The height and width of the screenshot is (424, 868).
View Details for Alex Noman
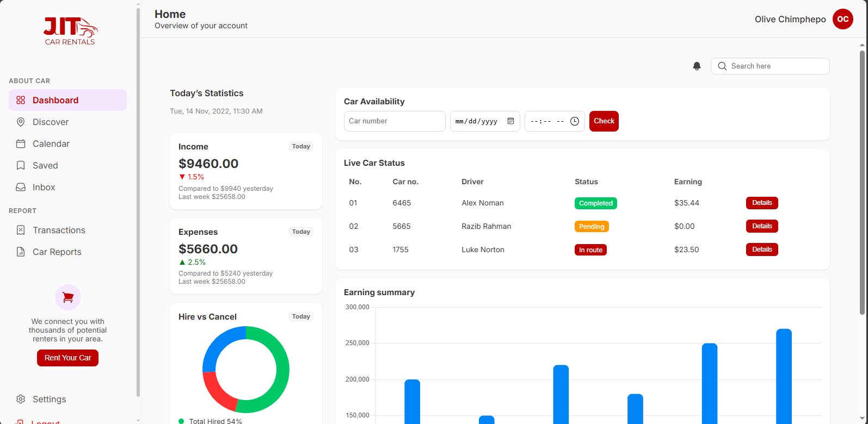coord(762,203)
